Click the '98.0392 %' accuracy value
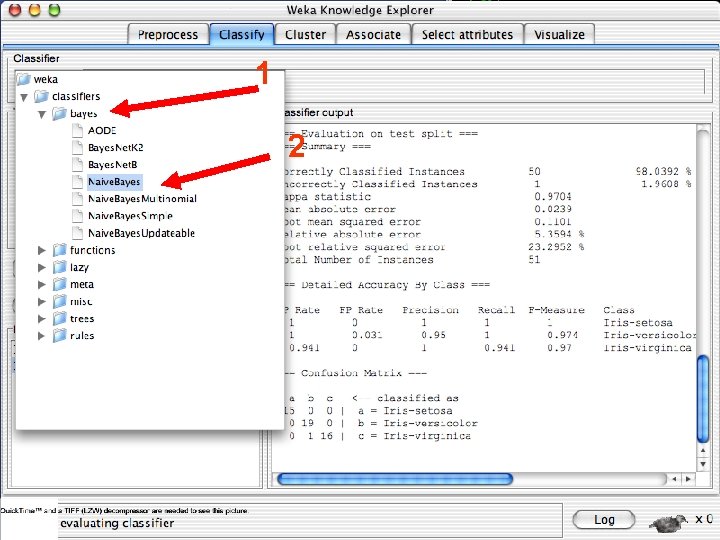The image size is (720, 540). click(x=664, y=171)
